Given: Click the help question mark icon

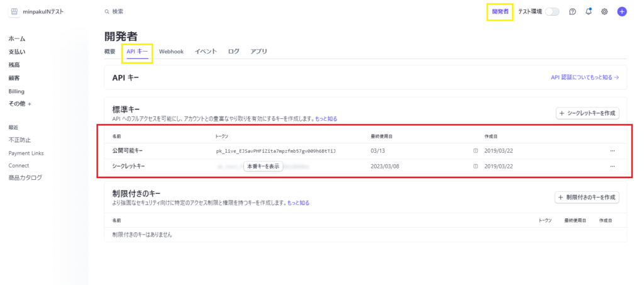Looking at the screenshot, I should coord(572,11).
